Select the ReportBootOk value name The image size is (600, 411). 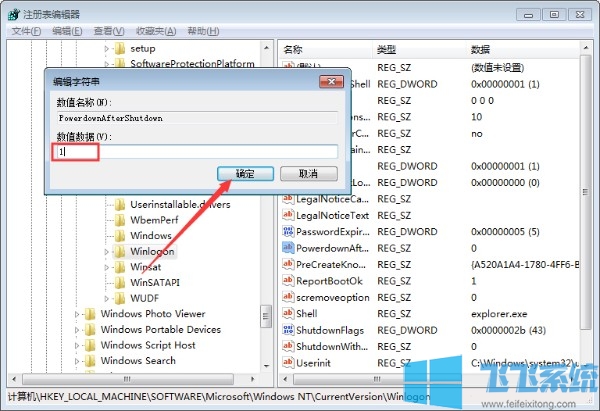(329, 281)
